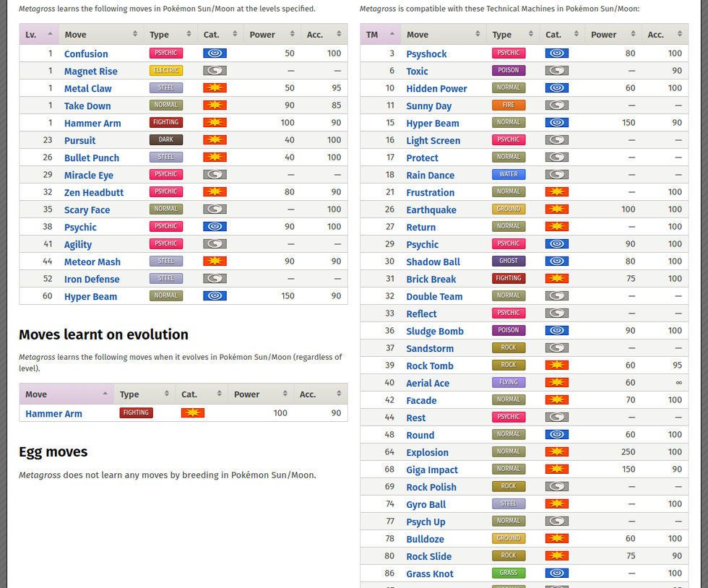This screenshot has width=708, height=588.
Task: Click the physical category icon for Metal Claw
Action: [215, 88]
